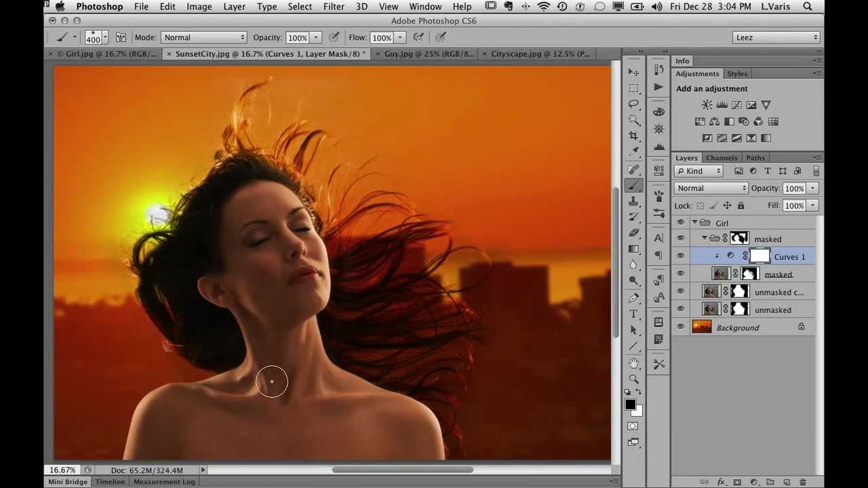Select the Clone Stamp tool
The height and width of the screenshot is (488, 868).
(x=633, y=201)
